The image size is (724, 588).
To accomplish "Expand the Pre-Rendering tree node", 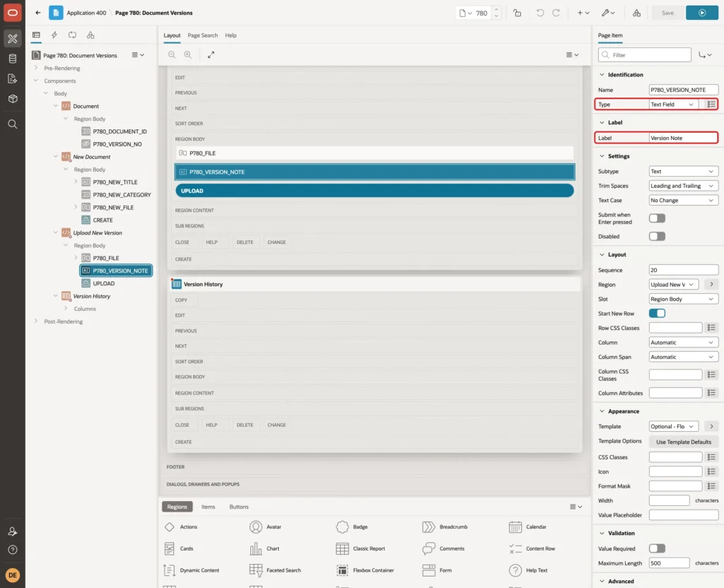I will click(x=36, y=68).
